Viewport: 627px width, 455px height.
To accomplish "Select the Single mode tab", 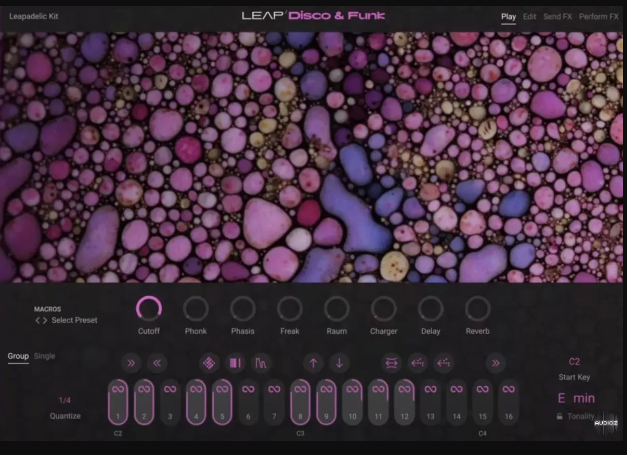I will click(44, 356).
